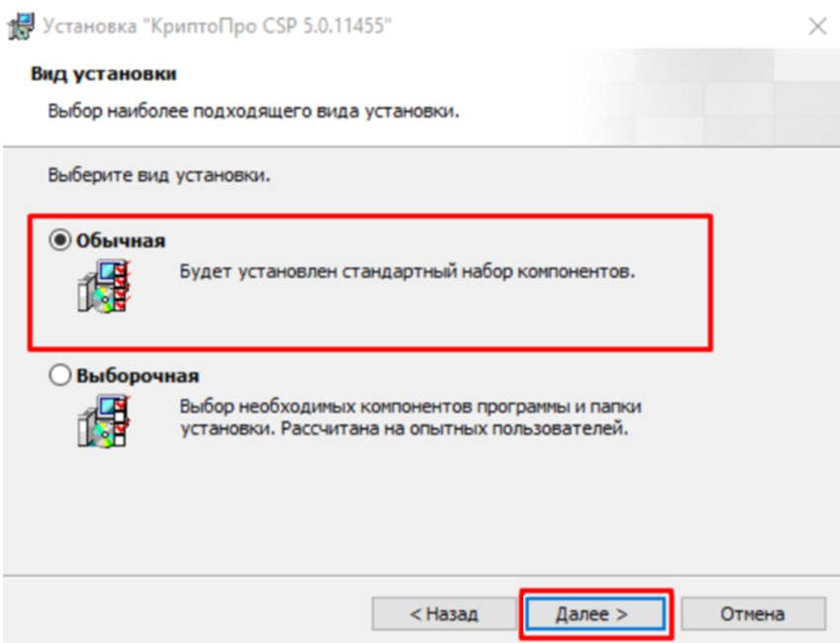Proceed by clicking Далее

596,613
